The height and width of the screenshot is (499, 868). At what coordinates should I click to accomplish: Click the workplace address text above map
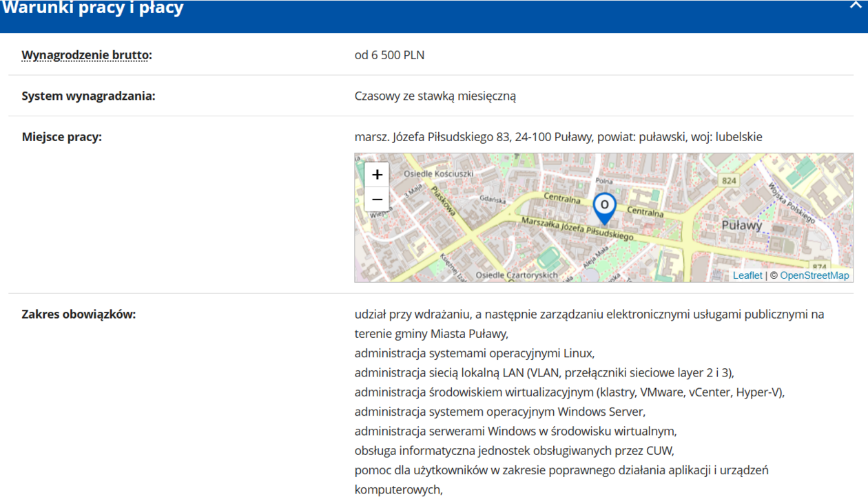click(x=558, y=137)
